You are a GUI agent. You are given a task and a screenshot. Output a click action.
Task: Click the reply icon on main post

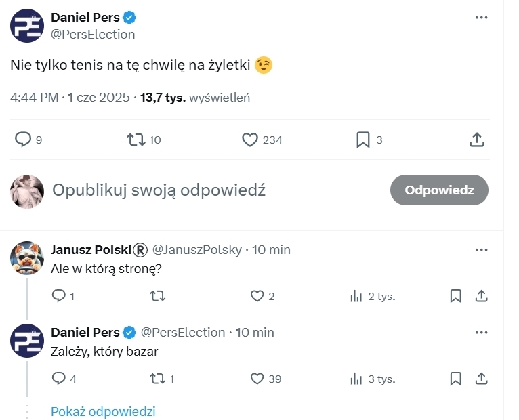(23, 140)
